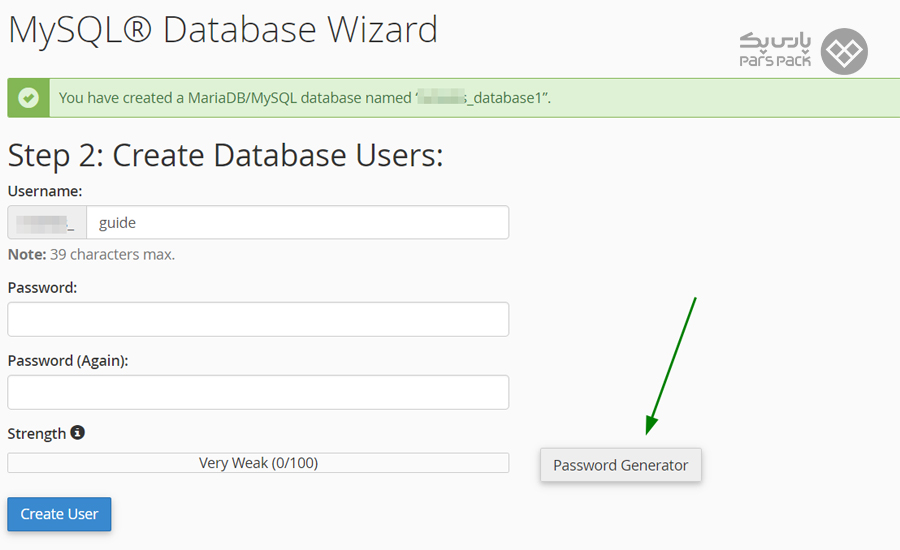Click the green success checkmark icon

(28, 98)
